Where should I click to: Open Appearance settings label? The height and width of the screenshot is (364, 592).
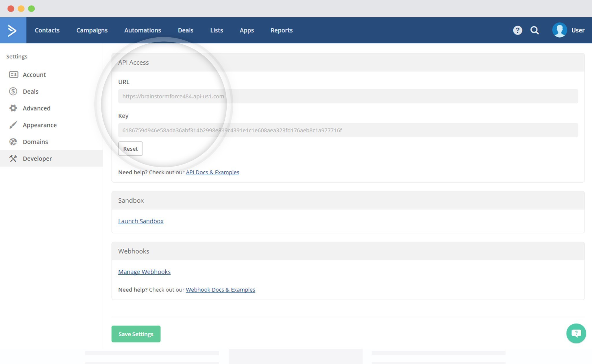click(x=40, y=125)
